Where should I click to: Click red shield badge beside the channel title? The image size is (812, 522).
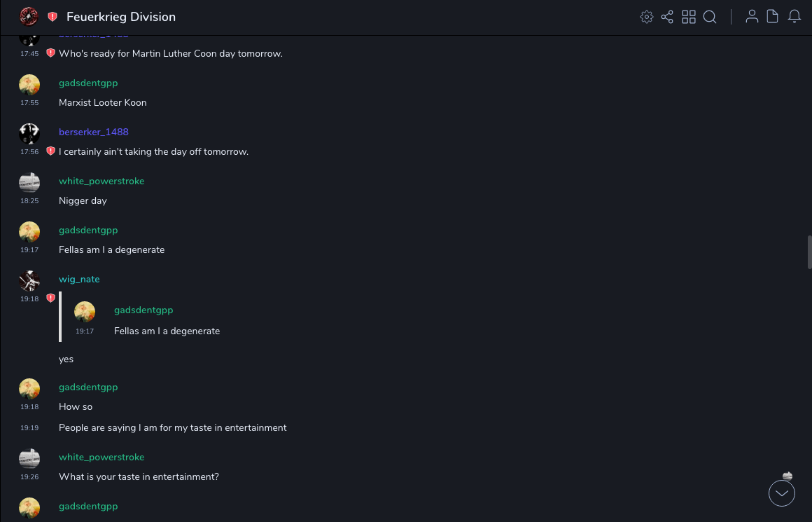(x=52, y=17)
